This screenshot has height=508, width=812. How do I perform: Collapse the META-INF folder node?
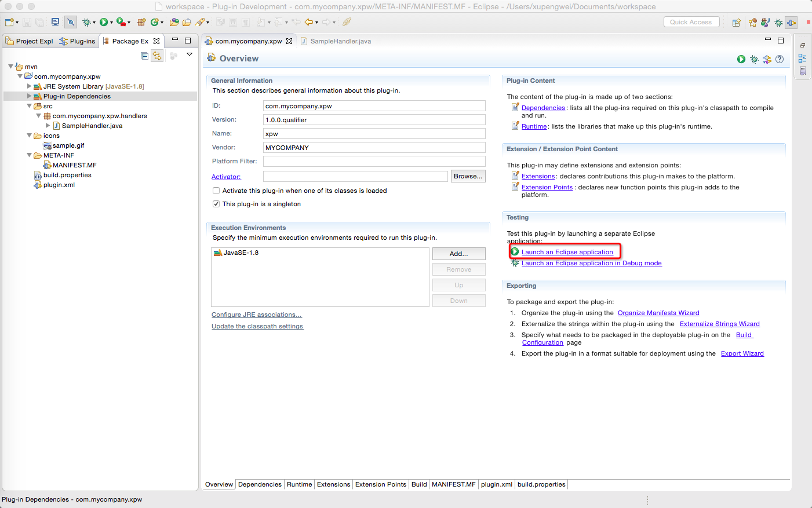[29, 155]
